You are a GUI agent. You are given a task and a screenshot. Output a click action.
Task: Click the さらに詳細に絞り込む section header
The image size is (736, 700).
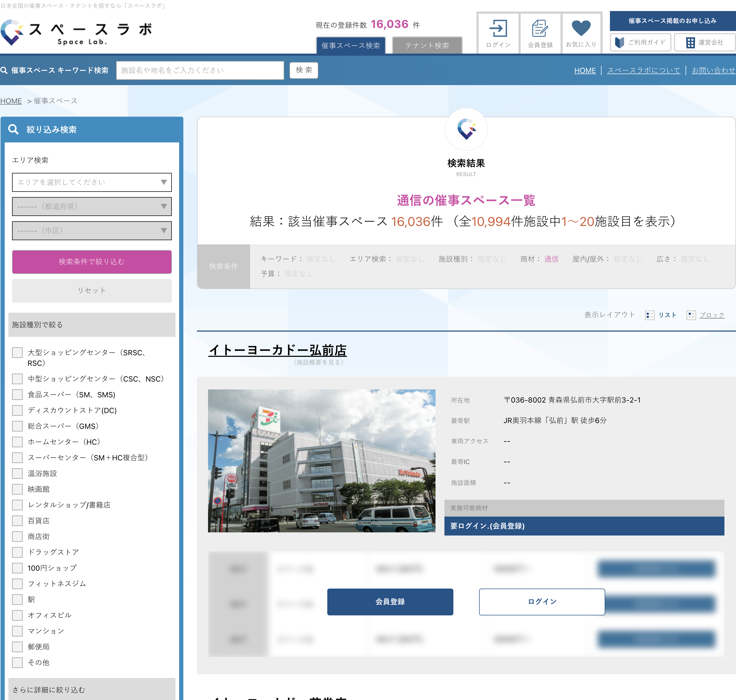click(92, 689)
